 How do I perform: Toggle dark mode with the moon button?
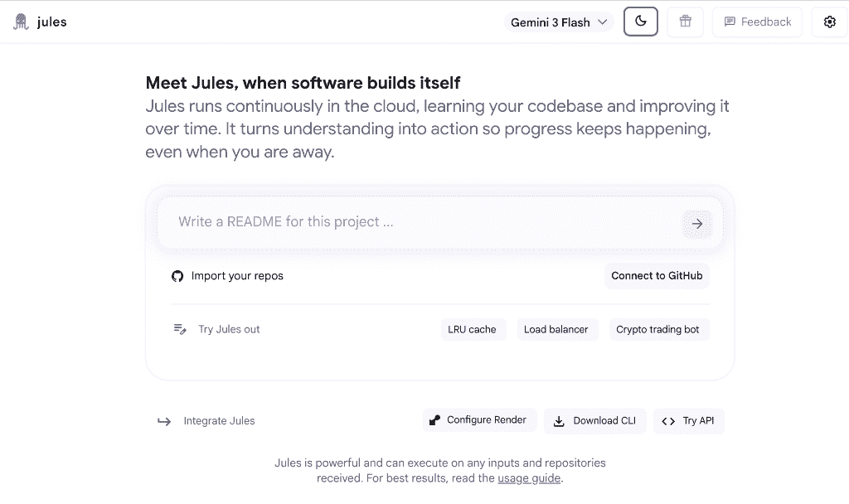641,22
